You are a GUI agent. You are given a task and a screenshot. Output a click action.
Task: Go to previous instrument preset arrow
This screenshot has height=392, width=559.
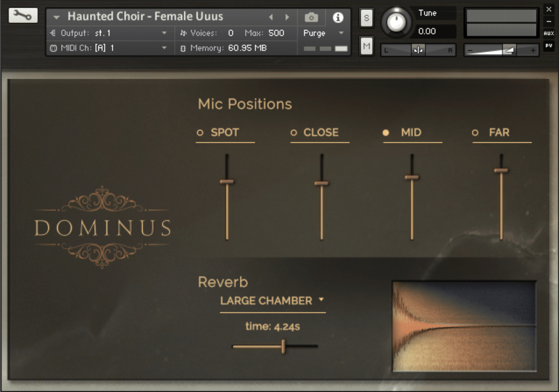coord(271,17)
